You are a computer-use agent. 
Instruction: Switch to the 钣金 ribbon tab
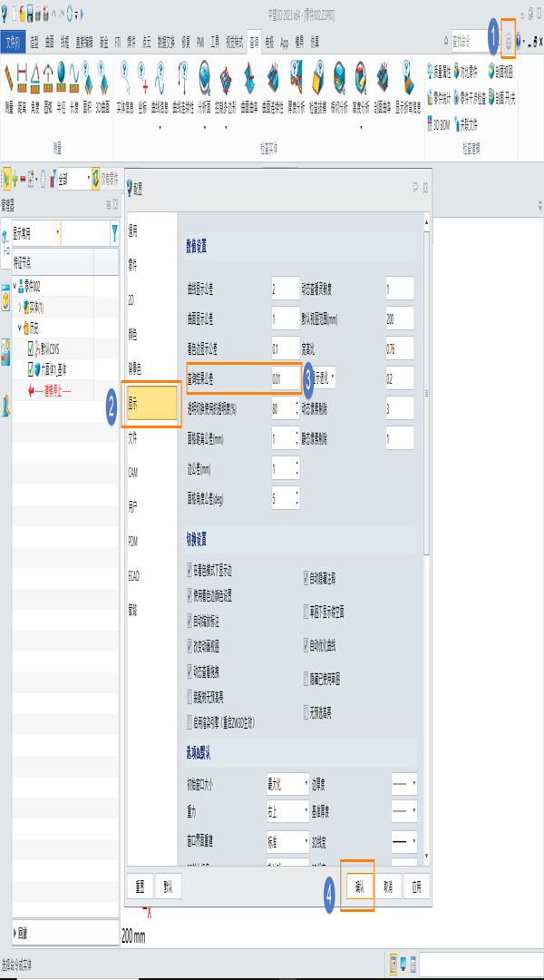click(103, 43)
